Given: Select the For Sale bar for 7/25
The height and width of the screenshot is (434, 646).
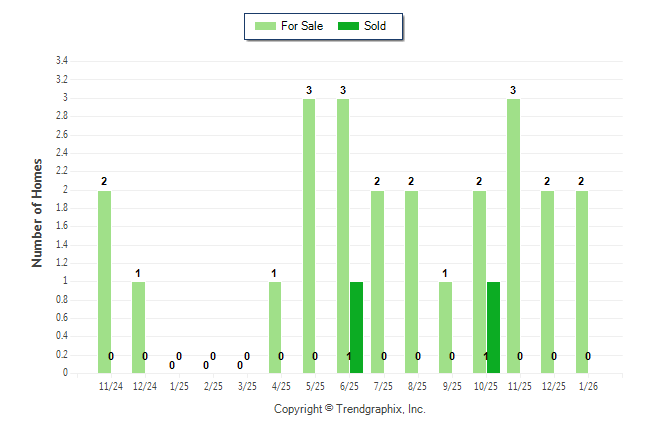Looking at the screenshot, I should click(377, 282).
